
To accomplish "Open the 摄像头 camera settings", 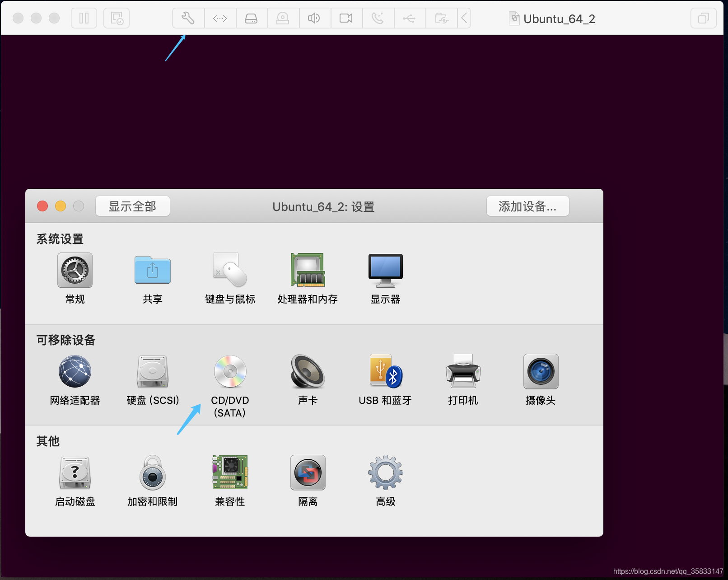I will coord(541,372).
